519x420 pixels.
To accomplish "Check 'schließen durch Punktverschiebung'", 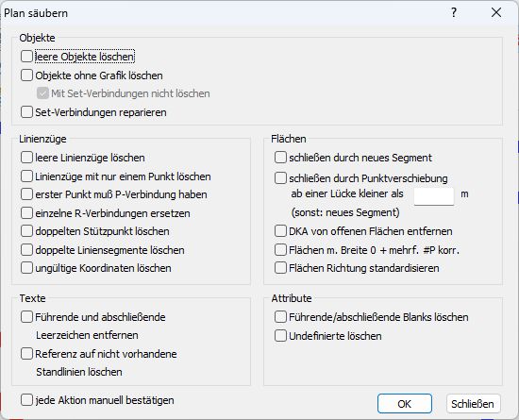I will coord(280,178).
